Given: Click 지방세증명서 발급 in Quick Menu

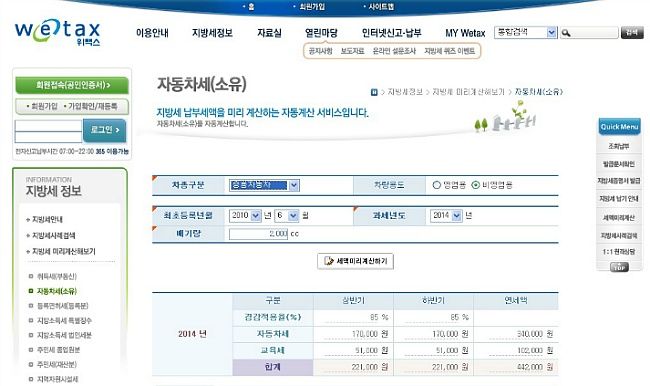Looking at the screenshot, I should click(619, 181).
